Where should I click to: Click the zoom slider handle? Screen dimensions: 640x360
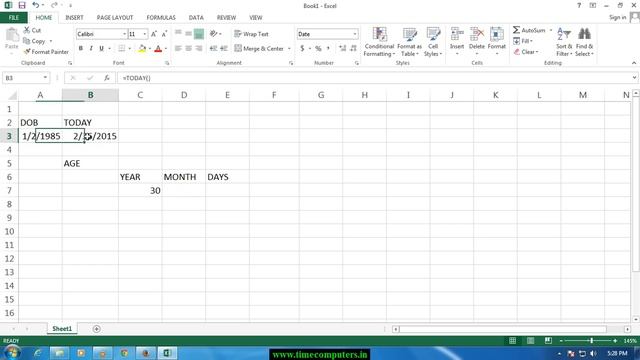(591, 340)
